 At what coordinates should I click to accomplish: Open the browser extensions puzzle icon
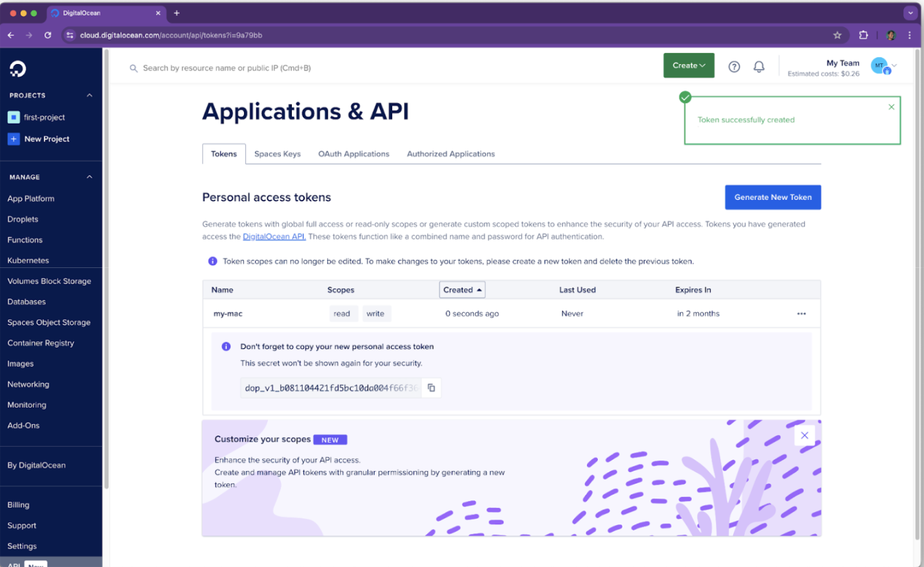(x=863, y=35)
